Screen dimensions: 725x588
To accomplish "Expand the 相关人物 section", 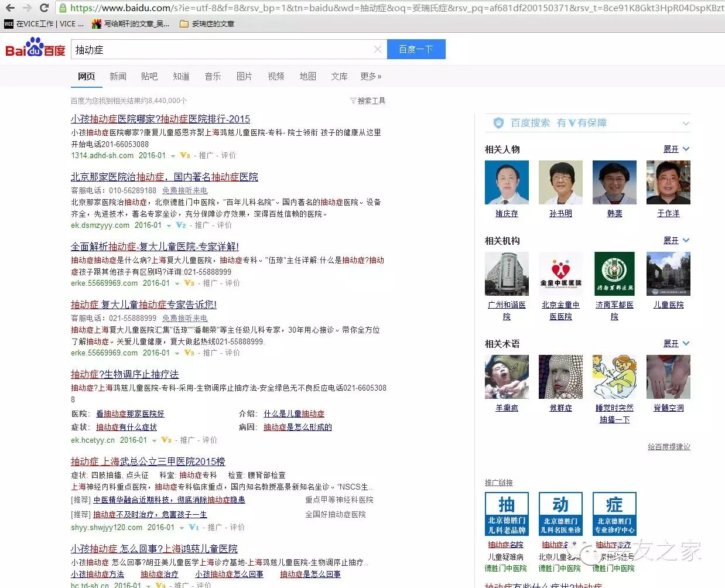I will 676,149.
